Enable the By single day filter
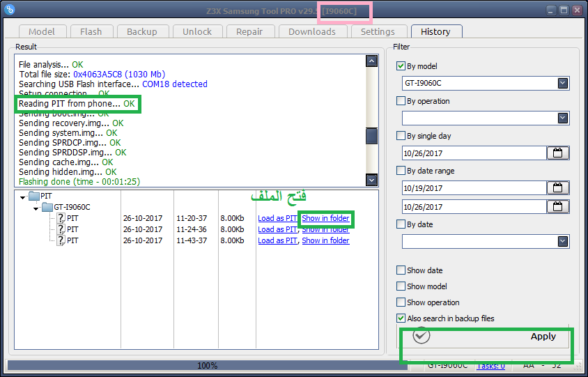Image resolution: width=588 pixels, height=377 pixels. (401, 136)
